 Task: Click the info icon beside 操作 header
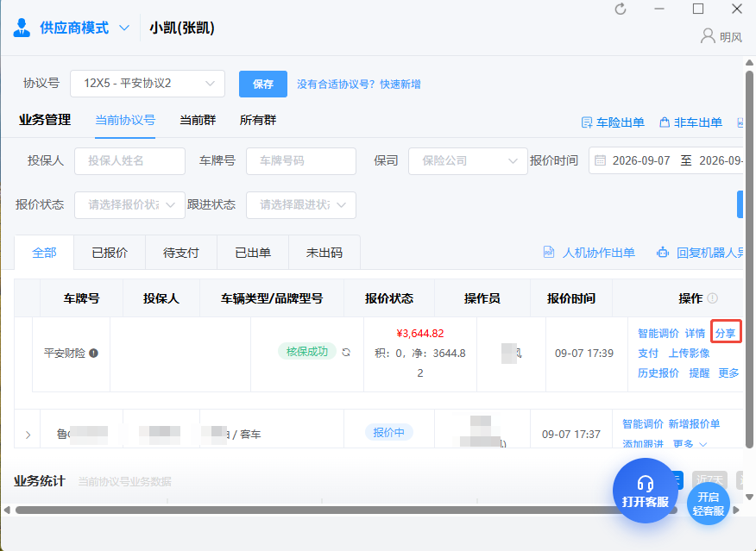(x=712, y=298)
